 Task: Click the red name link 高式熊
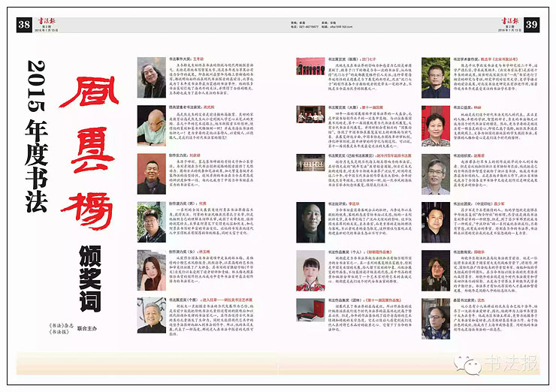point(208,107)
